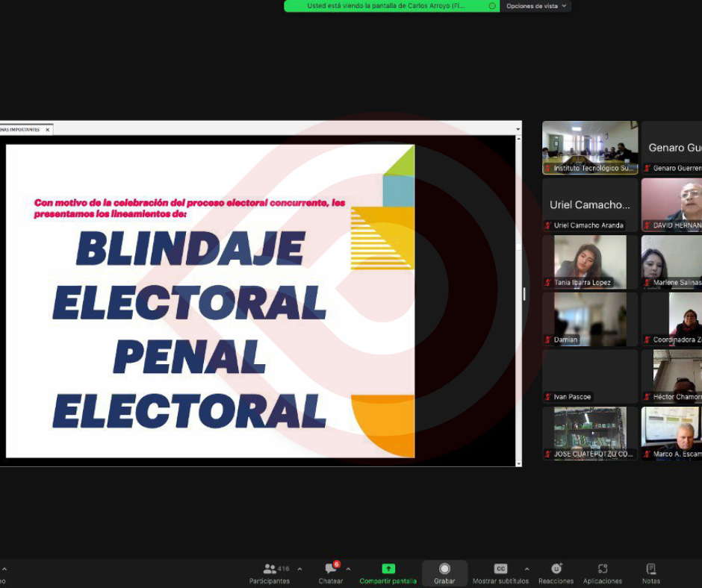Open the Participantes panel
The image size is (702, 588).
pos(270,573)
